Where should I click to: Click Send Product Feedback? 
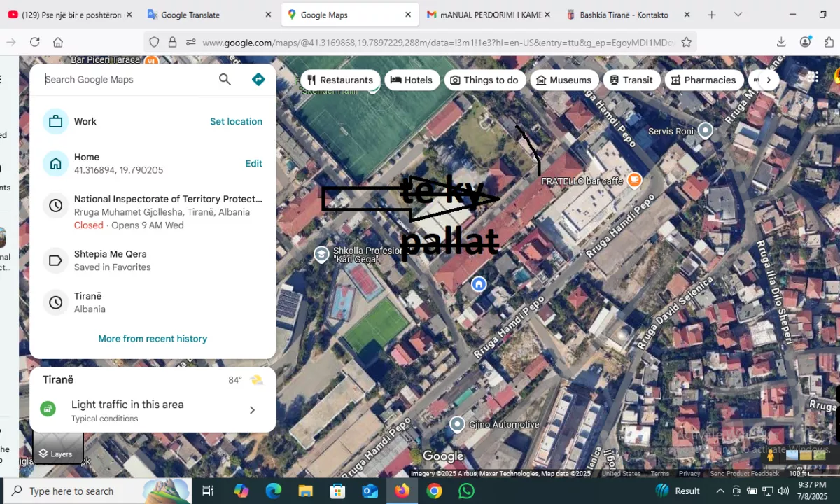pos(745,474)
